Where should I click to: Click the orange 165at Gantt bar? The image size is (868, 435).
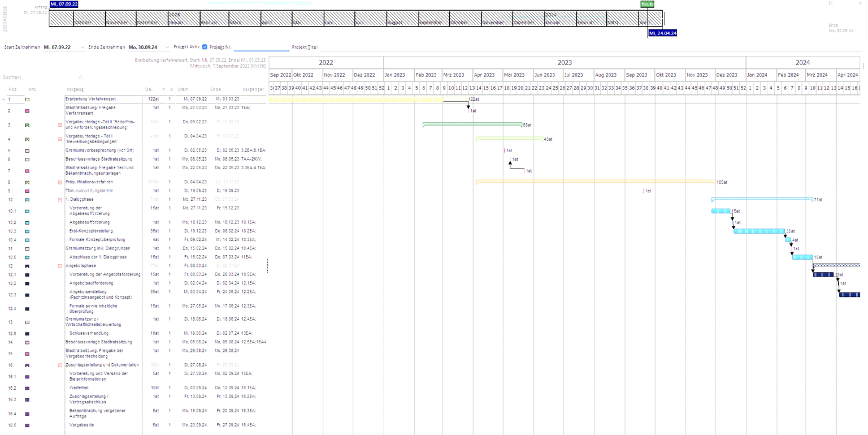click(x=596, y=182)
